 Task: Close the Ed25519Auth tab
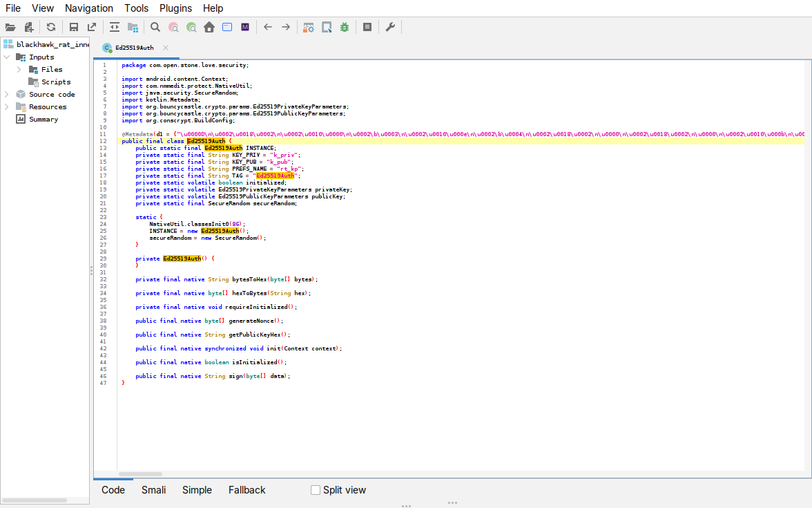tap(166, 48)
